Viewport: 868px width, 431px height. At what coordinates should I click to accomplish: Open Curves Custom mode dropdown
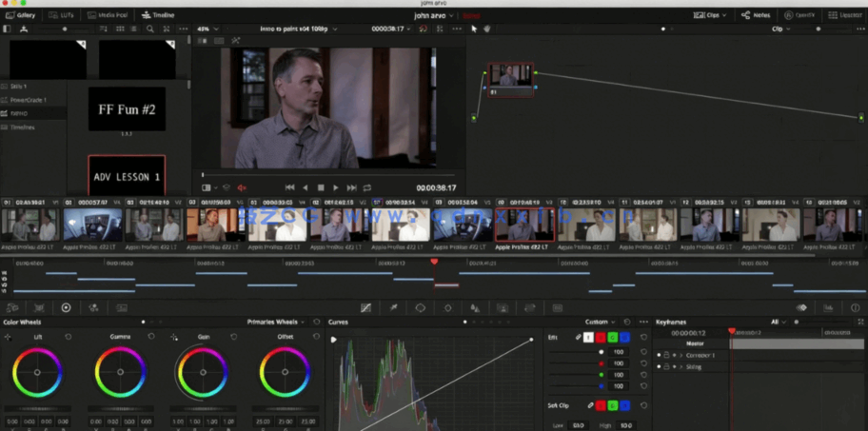click(x=600, y=322)
